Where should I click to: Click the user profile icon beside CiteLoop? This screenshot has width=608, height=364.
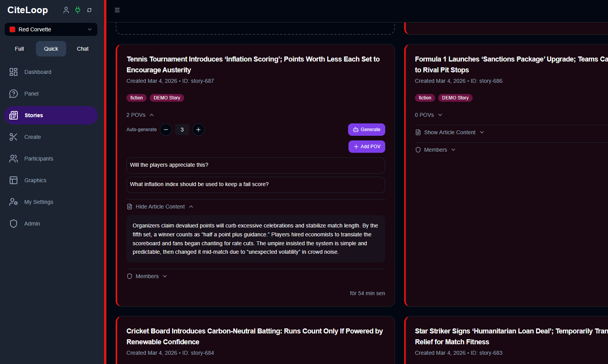[x=66, y=10]
